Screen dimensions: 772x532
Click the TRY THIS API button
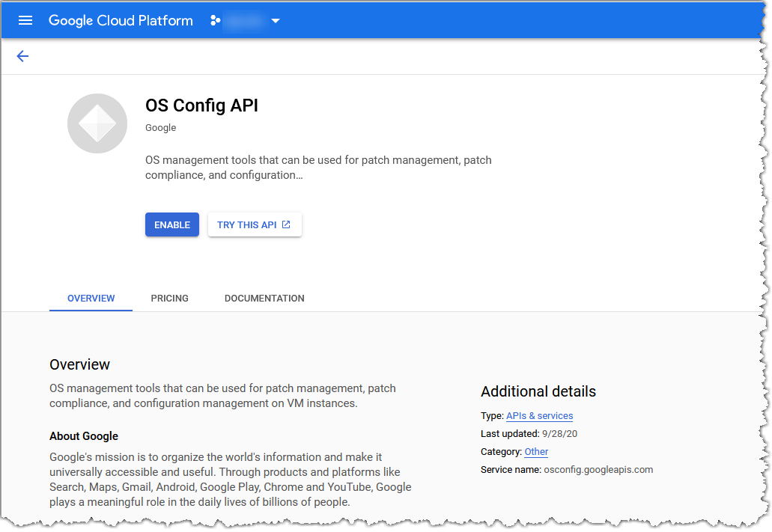tap(255, 224)
